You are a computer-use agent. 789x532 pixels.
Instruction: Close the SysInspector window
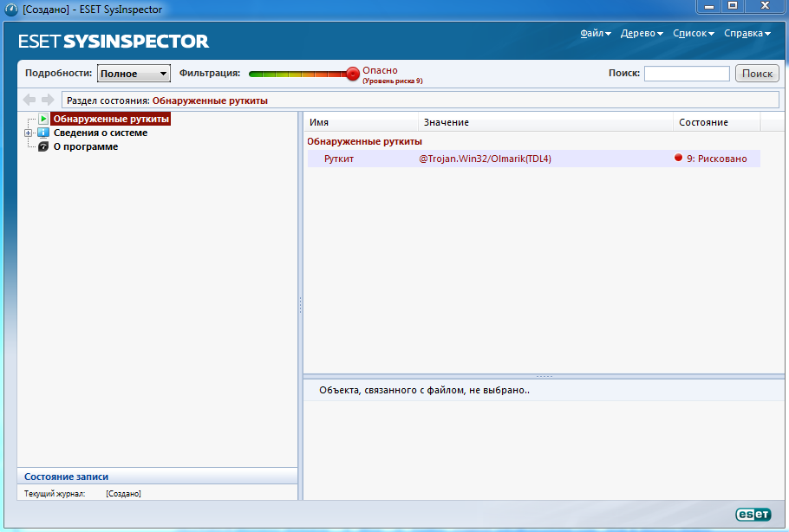coord(765,6)
